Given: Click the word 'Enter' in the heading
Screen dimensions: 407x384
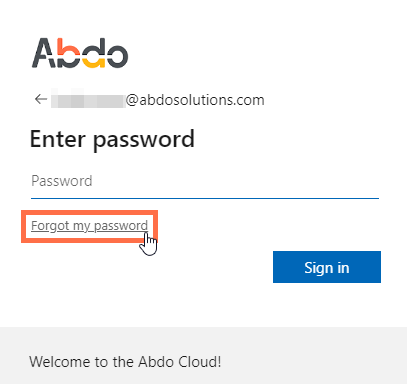Looking at the screenshot, I should click(x=58, y=139).
